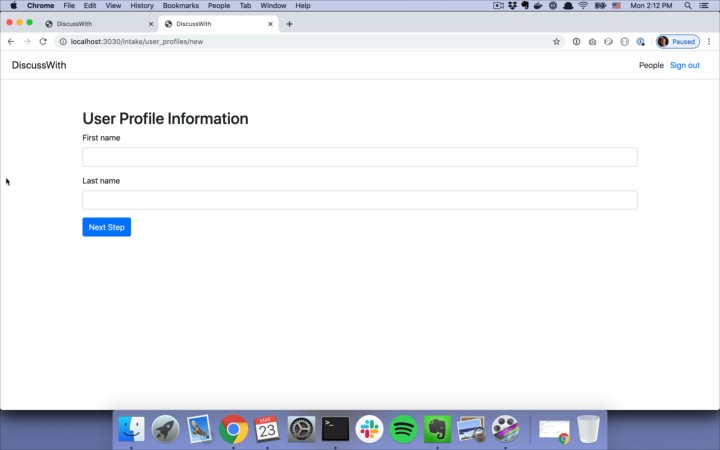The width and height of the screenshot is (720, 450).
Task: Go back with browser back arrow
Action: (11, 41)
